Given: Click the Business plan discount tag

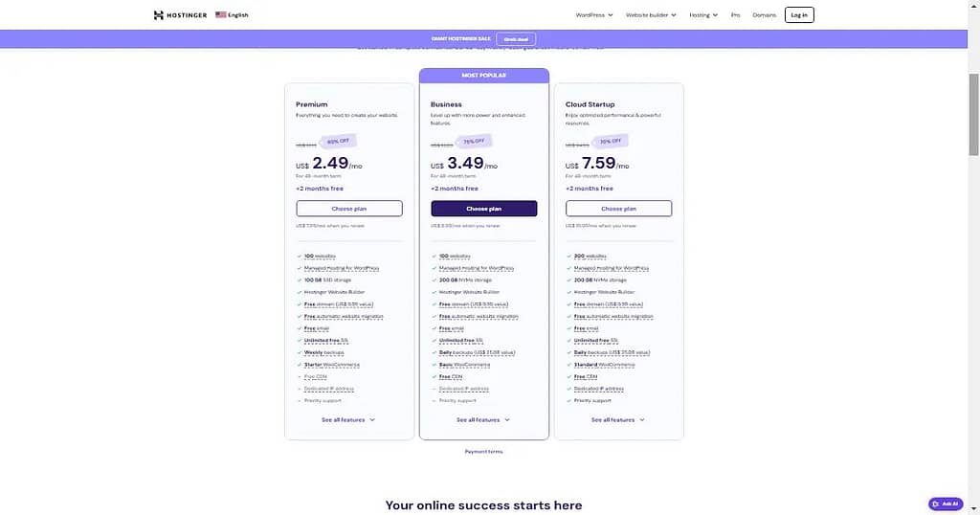Looking at the screenshot, I should coord(474,142).
